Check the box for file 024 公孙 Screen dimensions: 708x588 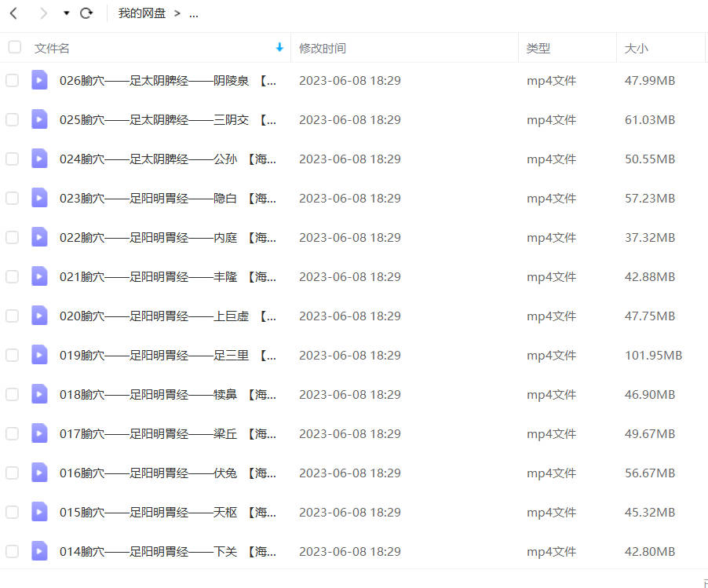13,159
